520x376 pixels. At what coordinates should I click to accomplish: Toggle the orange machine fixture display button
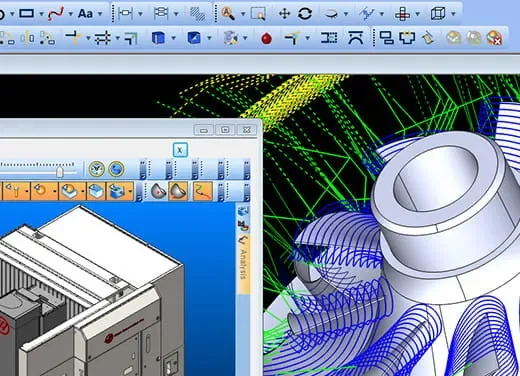[119, 191]
